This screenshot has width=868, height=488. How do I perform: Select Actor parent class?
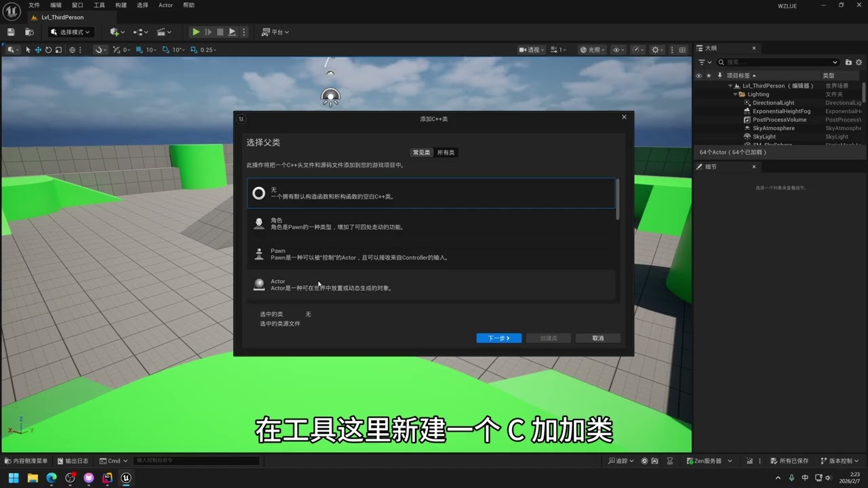tap(431, 285)
